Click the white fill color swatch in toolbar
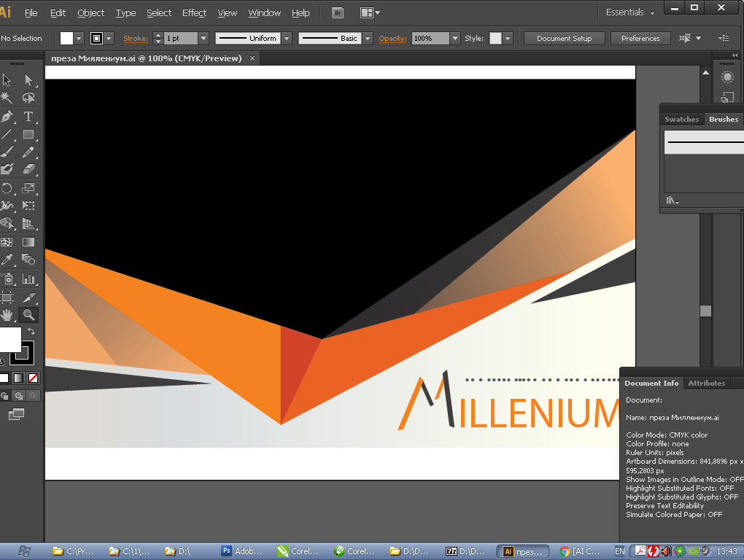The height and width of the screenshot is (560, 744). click(x=9, y=339)
